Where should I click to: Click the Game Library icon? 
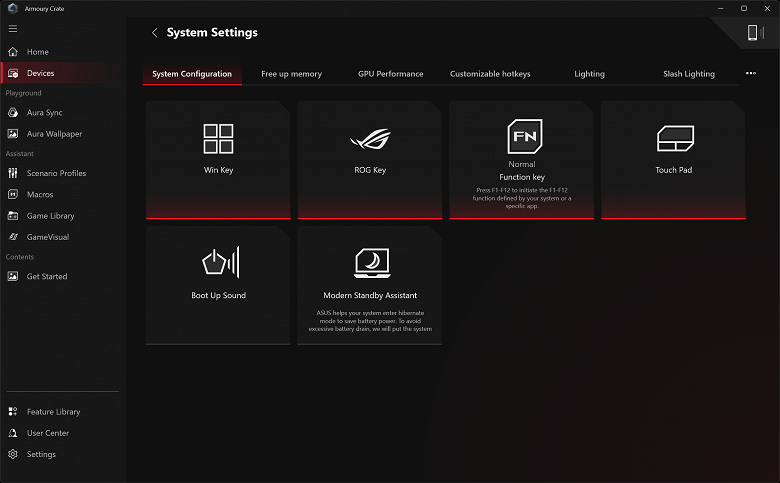[13, 216]
